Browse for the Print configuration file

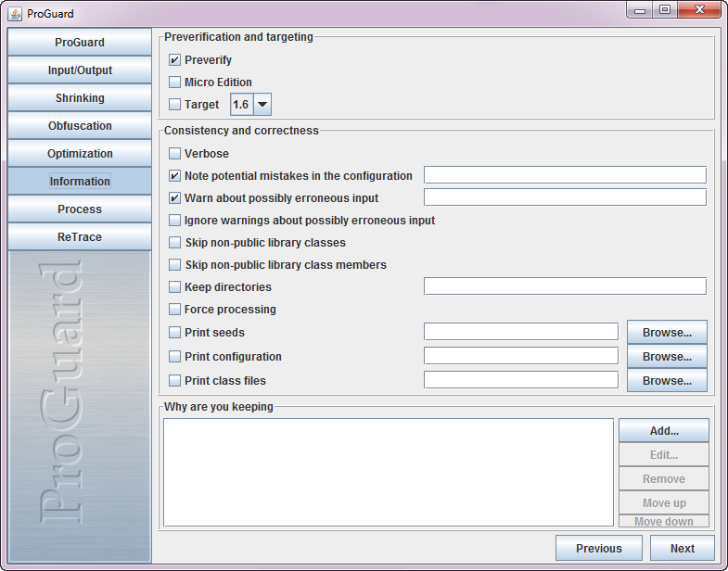pyautogui.click(x=667, y=357)
